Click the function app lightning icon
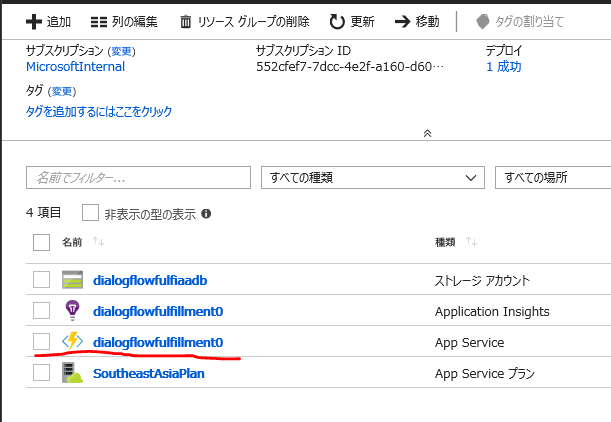This screenshot has height=422, width=611. point(72,341)
